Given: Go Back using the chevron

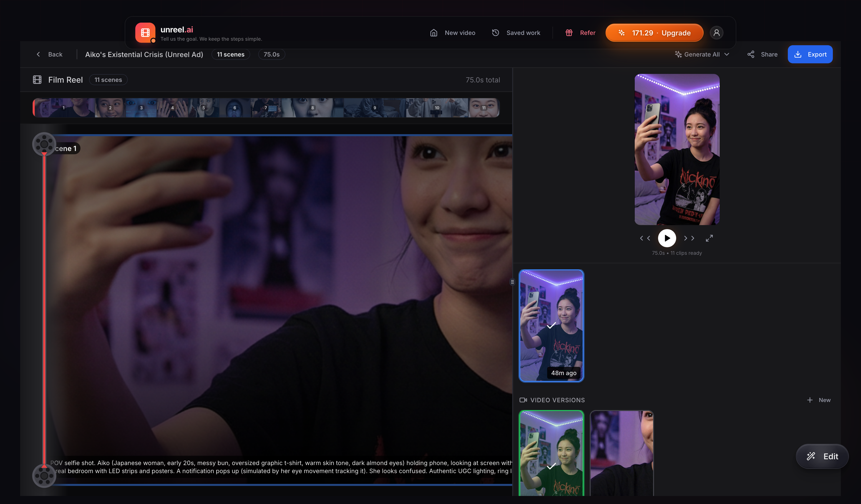Looking at the screenshot, I should [x=38, y=54].
